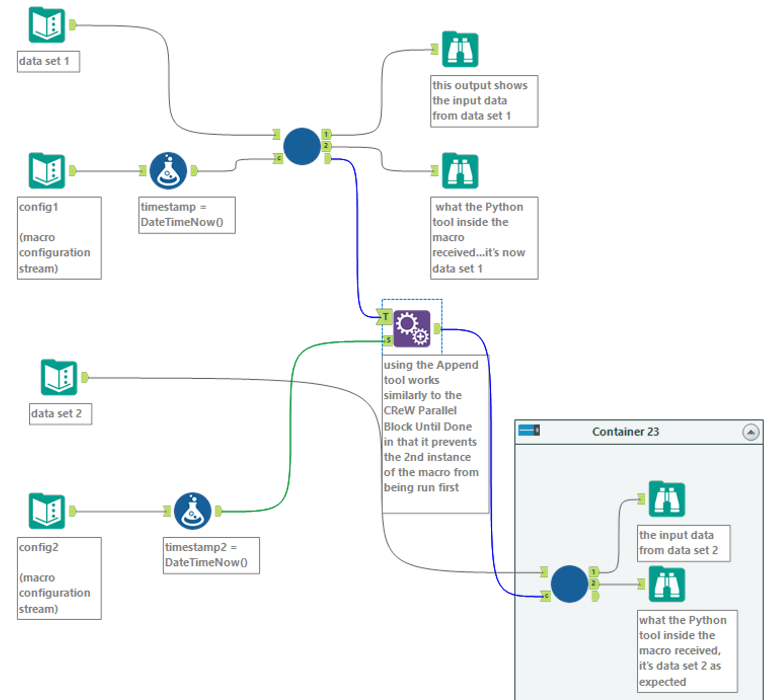Viewport: 773px width, 700px height.
Task: Click the "config1" Input Data tool
Action: coord(47,170)
